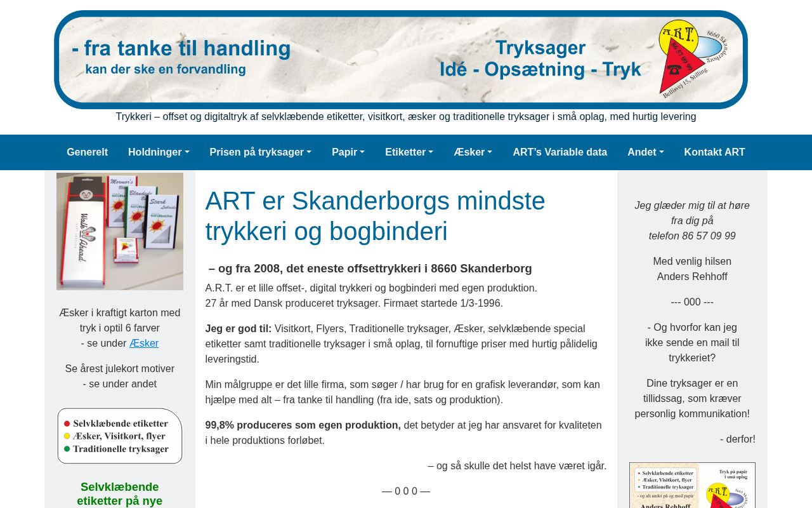Image resolution: width=812 pixels, height=508 pixels.
Task: Expand the Holdninger dropdown menu
Action: (x=159, y=152)
